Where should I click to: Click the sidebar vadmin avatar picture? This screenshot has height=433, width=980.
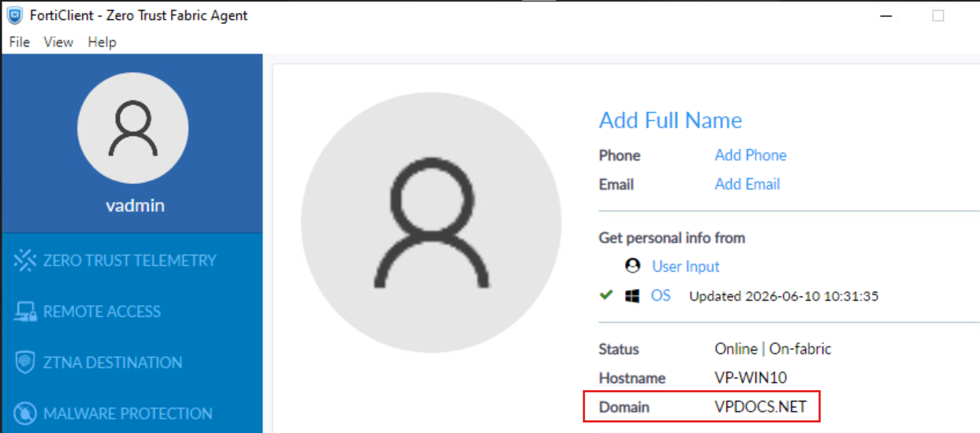coord(133,128)
